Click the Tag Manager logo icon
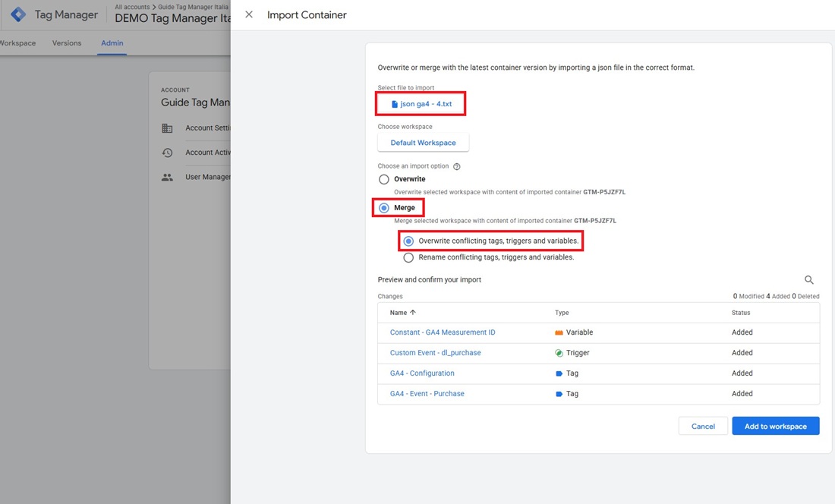 tap(18, 14)
